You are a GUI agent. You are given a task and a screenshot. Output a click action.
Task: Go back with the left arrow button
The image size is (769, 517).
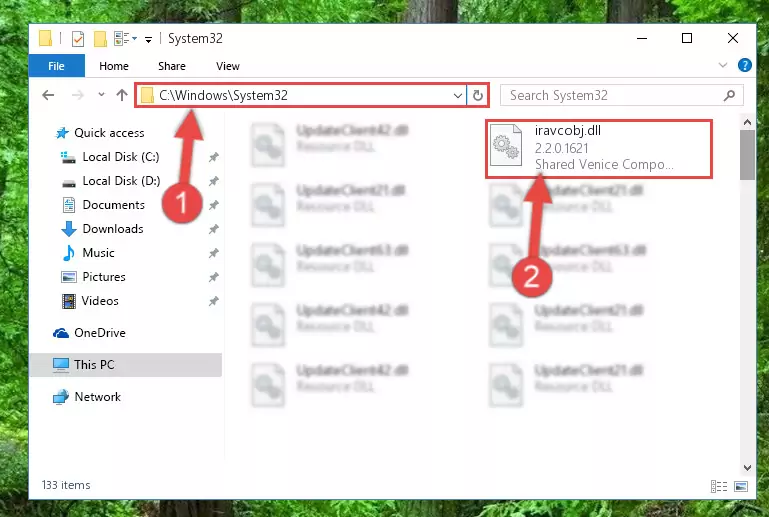48,95
